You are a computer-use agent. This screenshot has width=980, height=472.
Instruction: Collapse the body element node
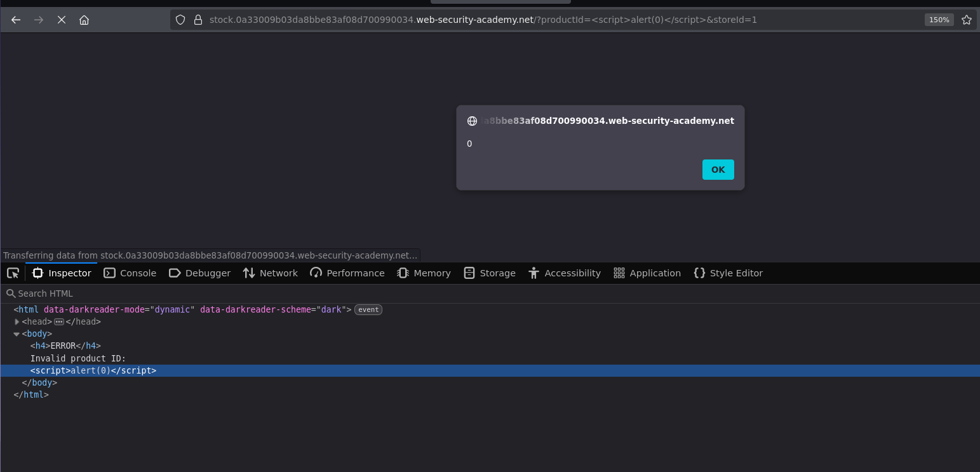(x=17, y=334)
